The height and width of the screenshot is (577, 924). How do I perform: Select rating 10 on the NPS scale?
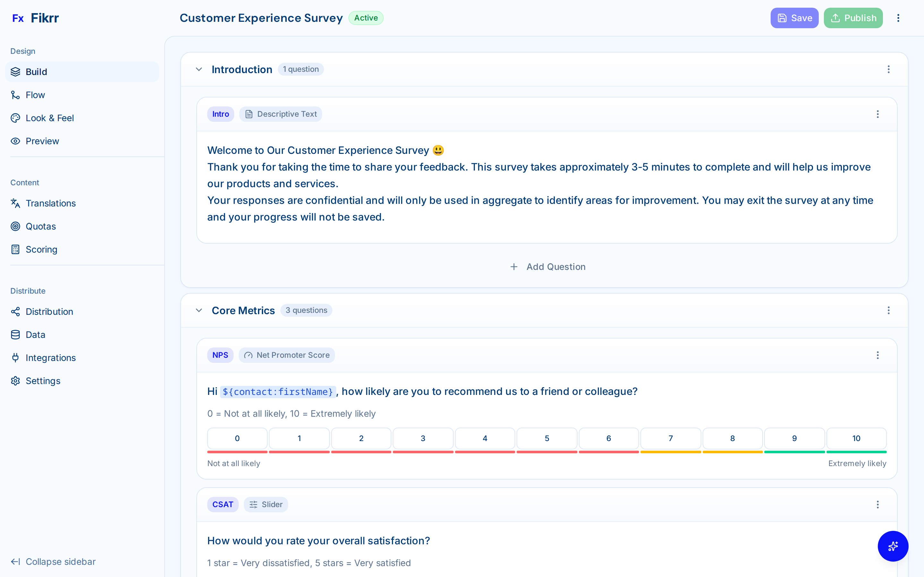[856, 439]
